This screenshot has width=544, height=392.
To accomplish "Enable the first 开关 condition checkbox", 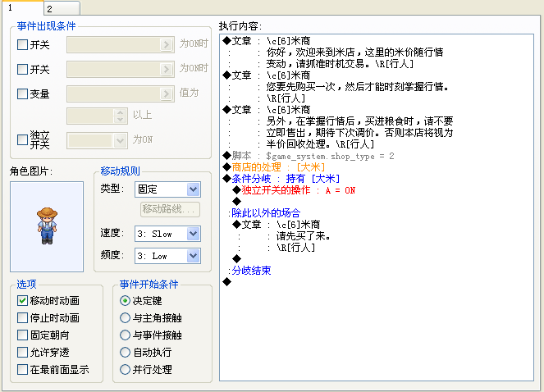I will [22, 44].
